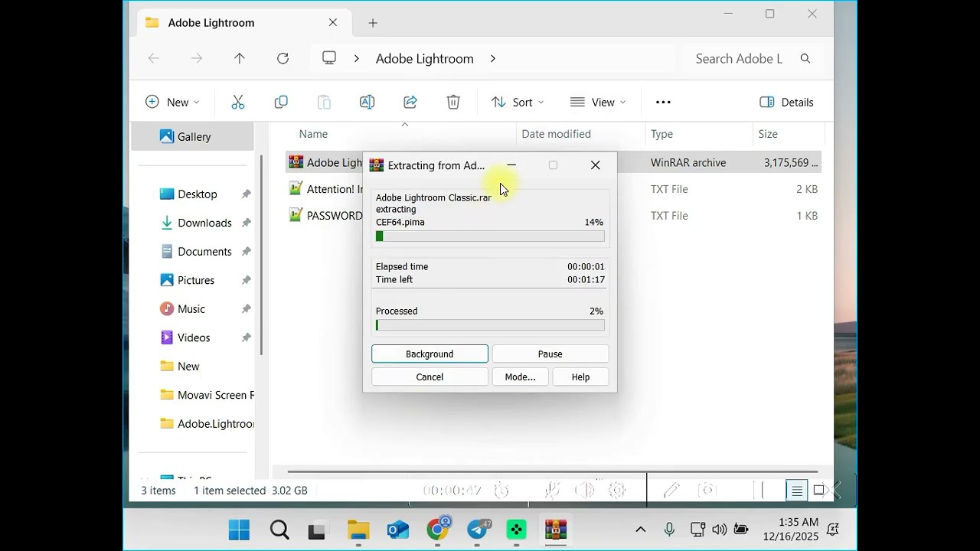Image resolution: width=980 pixels, height=551 pixels.
Task: Expand the New dropdown
Action: [x=172, y=102]
